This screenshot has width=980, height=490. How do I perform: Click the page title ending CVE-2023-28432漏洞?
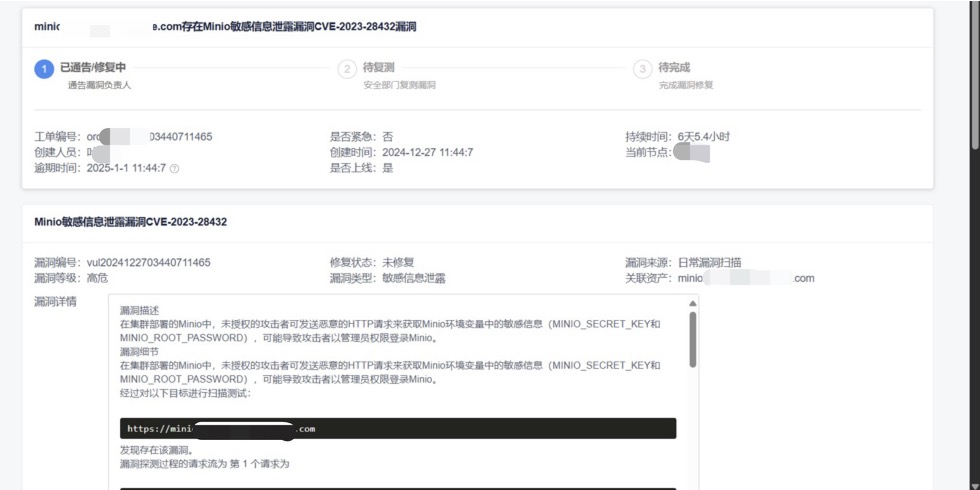(226, 27)
